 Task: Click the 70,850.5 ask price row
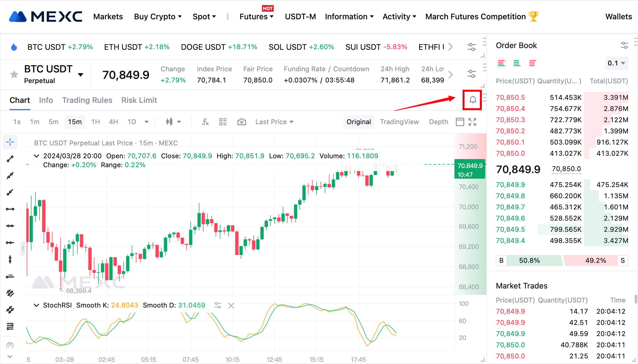click(510, 98)
